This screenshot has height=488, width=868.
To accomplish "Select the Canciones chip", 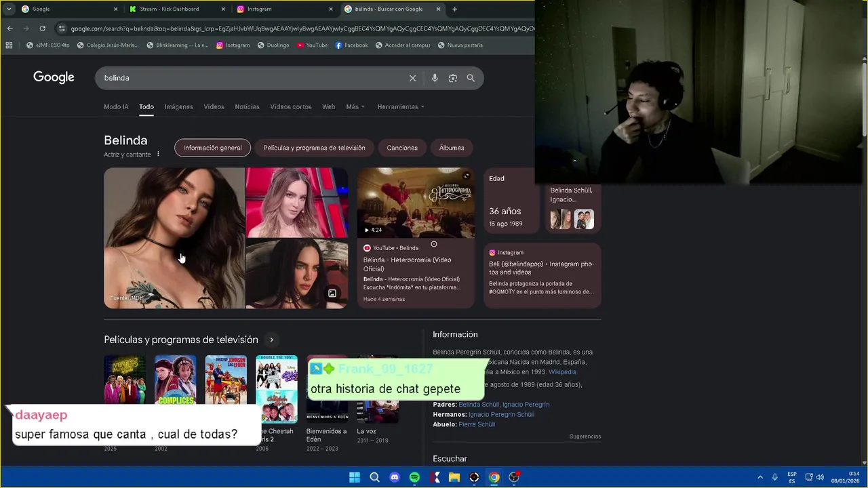I will [402, 148].
